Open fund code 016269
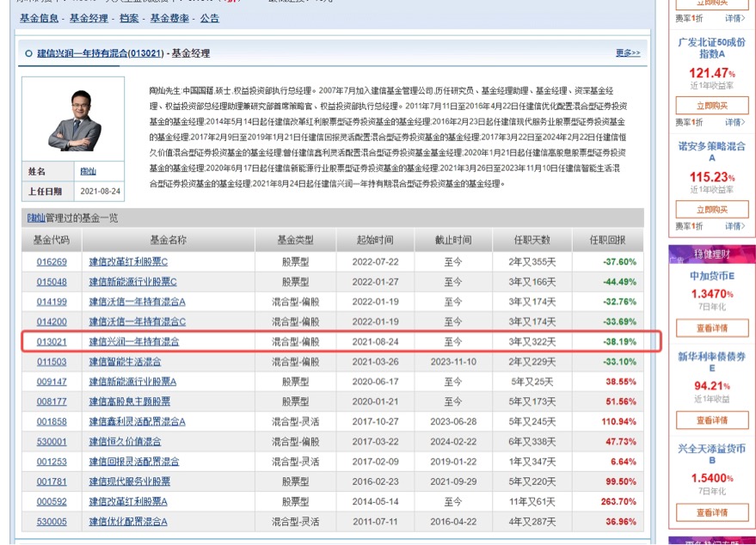 [x=52, y=261]
